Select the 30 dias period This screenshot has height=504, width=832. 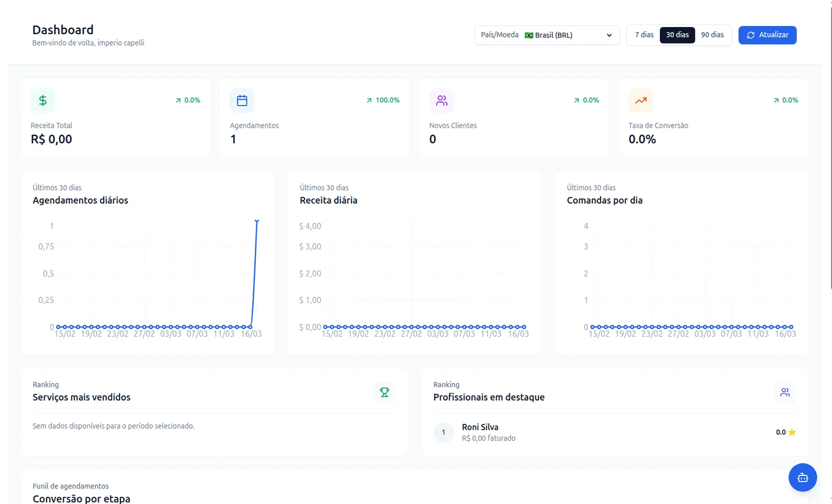[677, 35]
